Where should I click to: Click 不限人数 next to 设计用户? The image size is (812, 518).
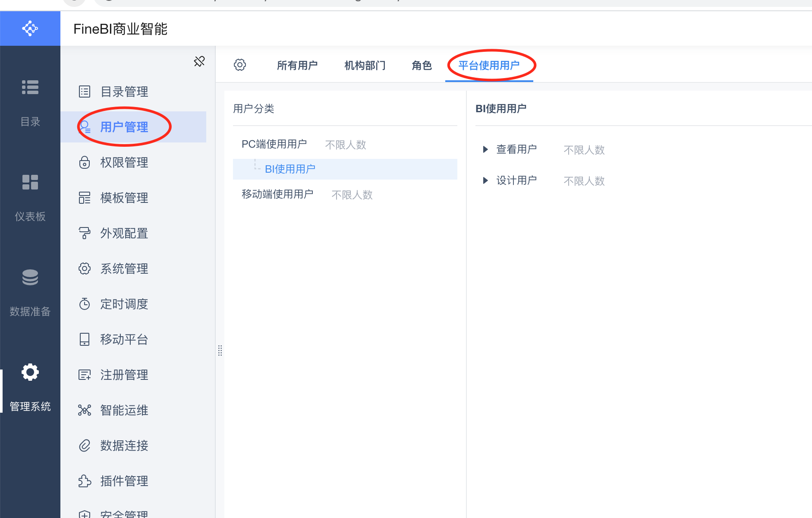(x=584, y=181)
